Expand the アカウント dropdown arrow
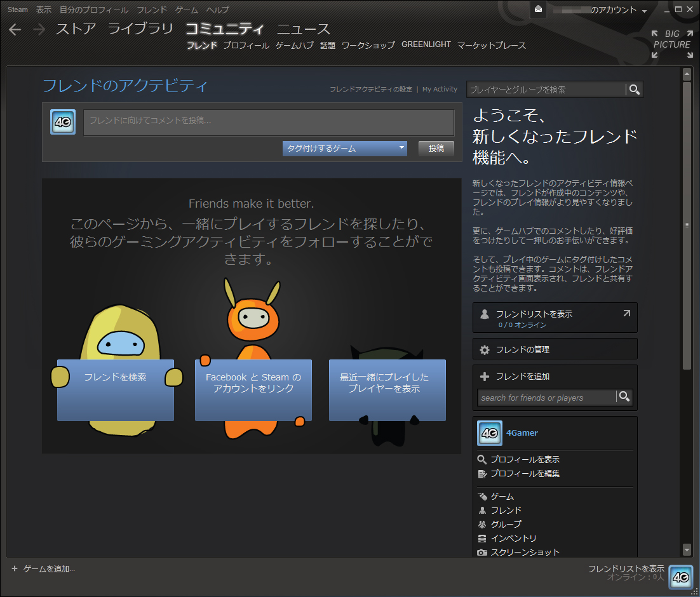Screen dimensions: 700x597 (644, 11)
